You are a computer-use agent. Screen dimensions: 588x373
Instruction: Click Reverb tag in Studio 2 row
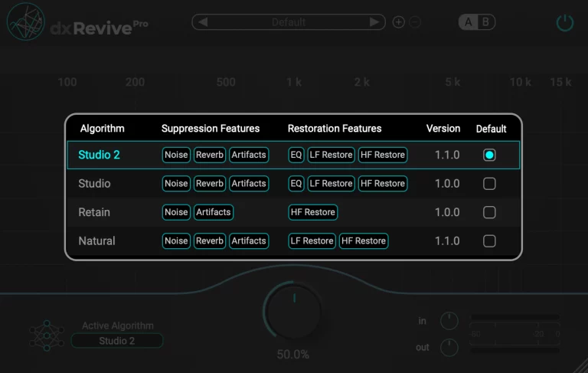point(210,155)
